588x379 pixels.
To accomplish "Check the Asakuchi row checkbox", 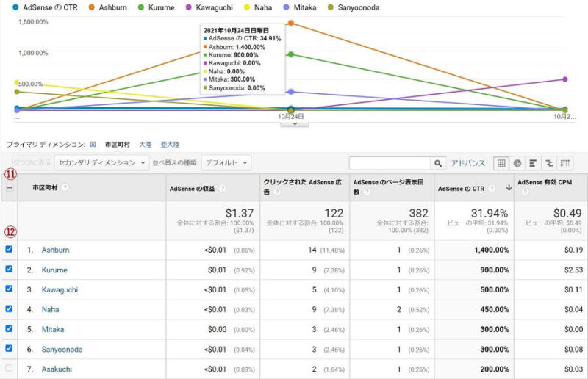I will [9, 368].
